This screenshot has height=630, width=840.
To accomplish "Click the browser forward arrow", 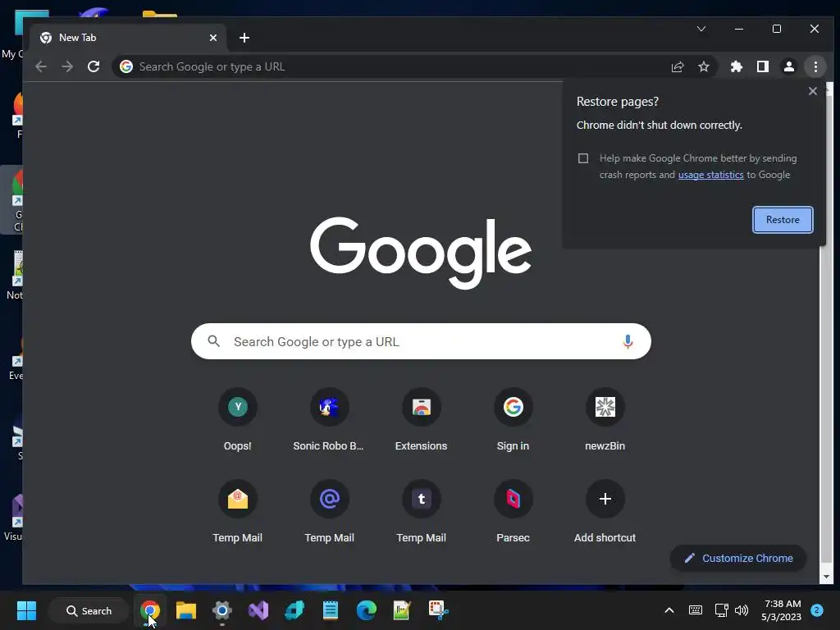I will 67,66.
